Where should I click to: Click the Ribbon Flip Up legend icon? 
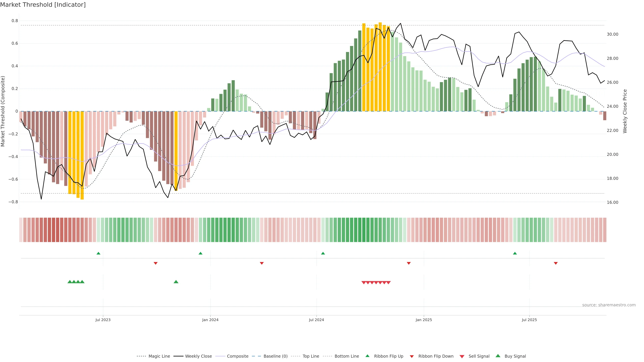pyautogui.click(x=367, y=356)
